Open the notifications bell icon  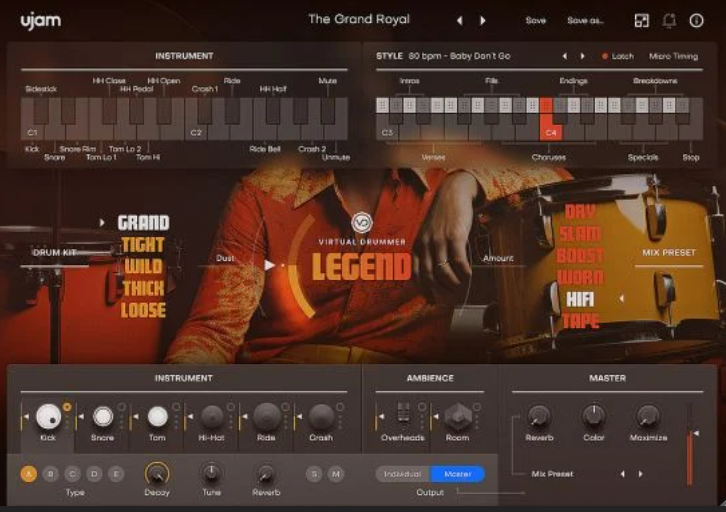[x=669, y=20]
